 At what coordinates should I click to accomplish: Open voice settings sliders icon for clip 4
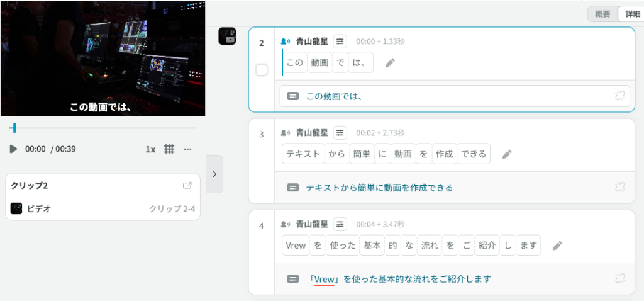(340, 224)
